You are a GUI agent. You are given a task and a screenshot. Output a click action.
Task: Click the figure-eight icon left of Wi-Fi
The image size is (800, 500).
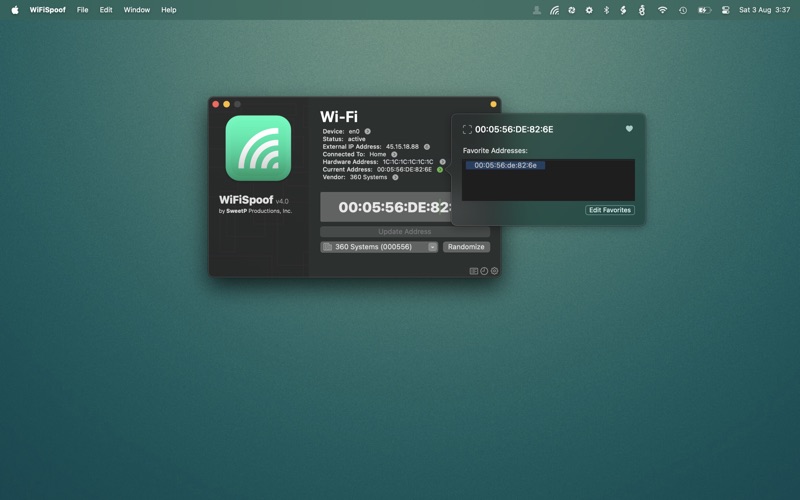coord(642,10)
